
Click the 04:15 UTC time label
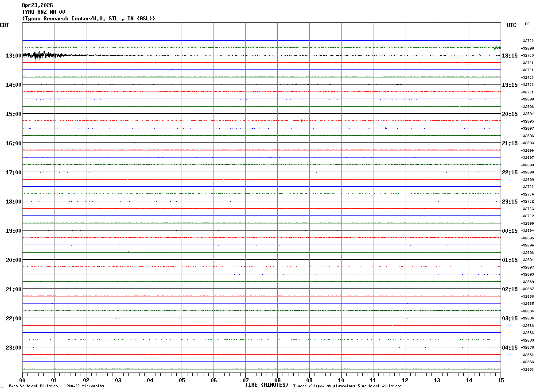click(x=510, y=348)
